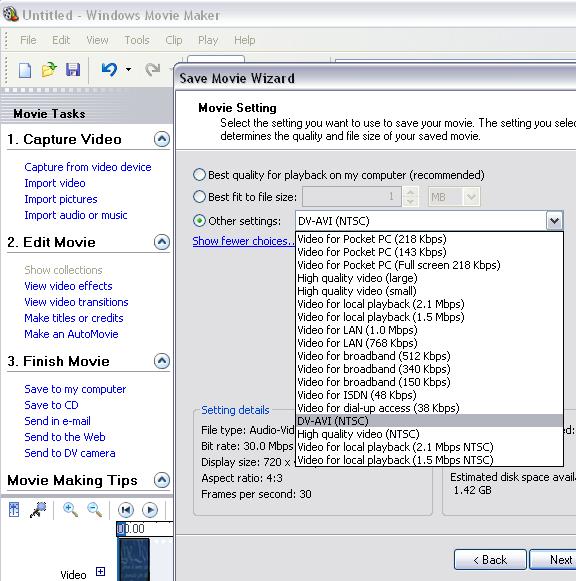This screenshot has width=576, height=581.
Task: Collapse the Movie Making Tips chevron
Action: coord(162,480)
